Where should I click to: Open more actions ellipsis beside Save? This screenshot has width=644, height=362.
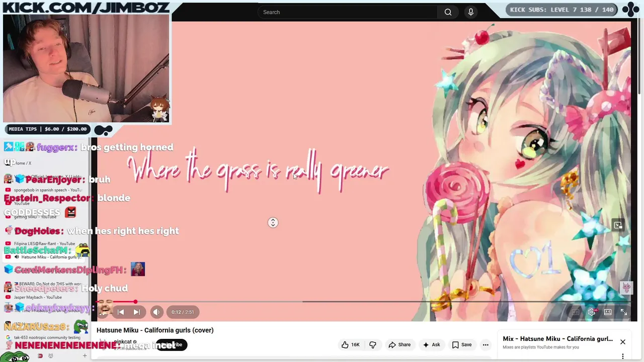(486, 345)
